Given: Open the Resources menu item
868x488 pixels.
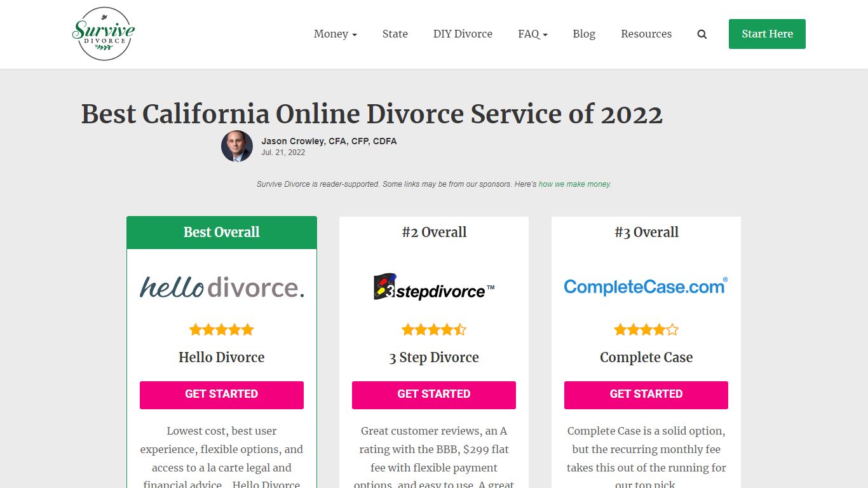Looking at the screenshot, I should pos(646,34).
